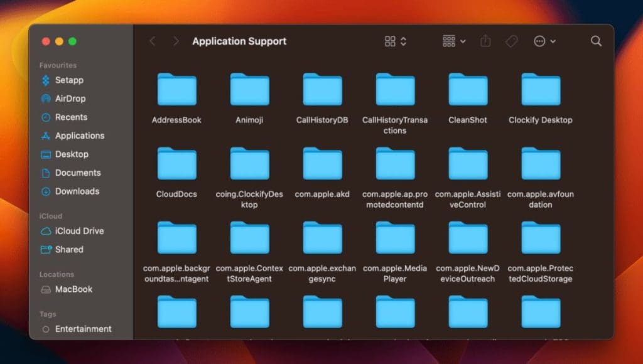This screenshot has width=643, height=364.
Task: Select the Clockify Desktop folder
Action: tap(541, 99)
